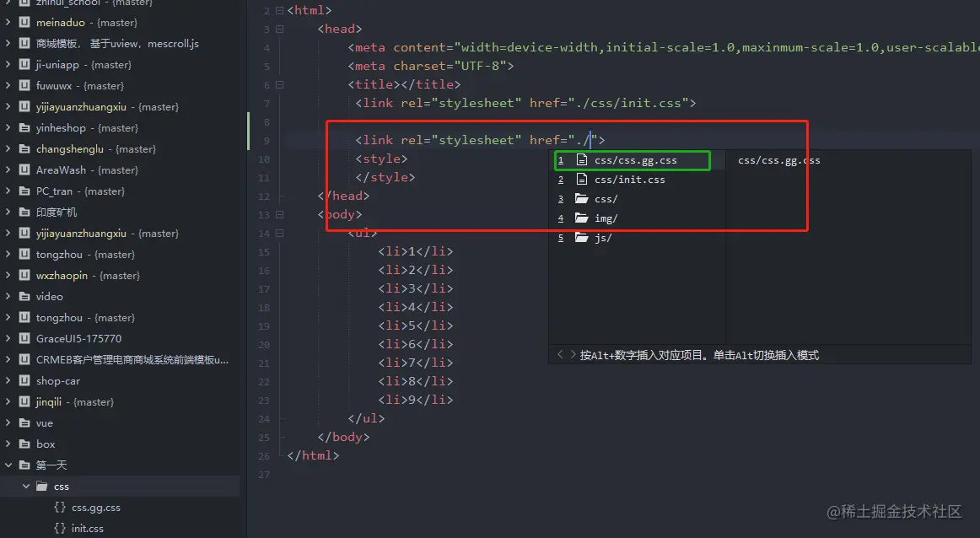The width and height of the screenshot is (980, 538).
Task: Click the ./css/init.css href on line 7
Action: [628, 103]
